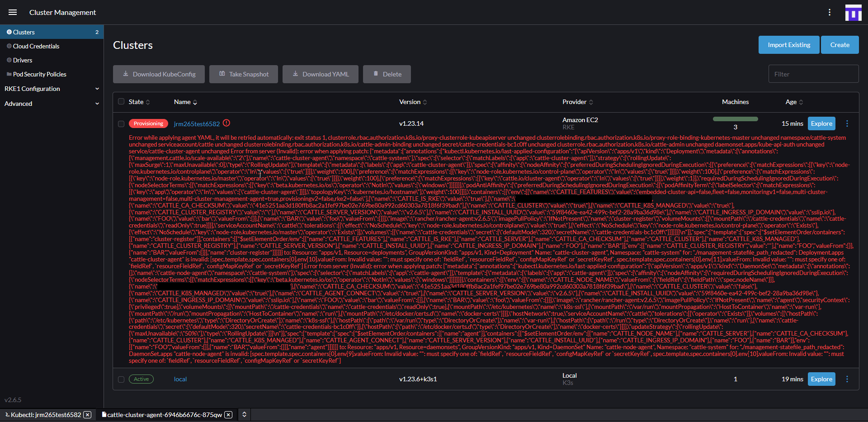Screen dimensions: 868x422
Task: Open the local cluster link
Action: (x=180, y=379)
